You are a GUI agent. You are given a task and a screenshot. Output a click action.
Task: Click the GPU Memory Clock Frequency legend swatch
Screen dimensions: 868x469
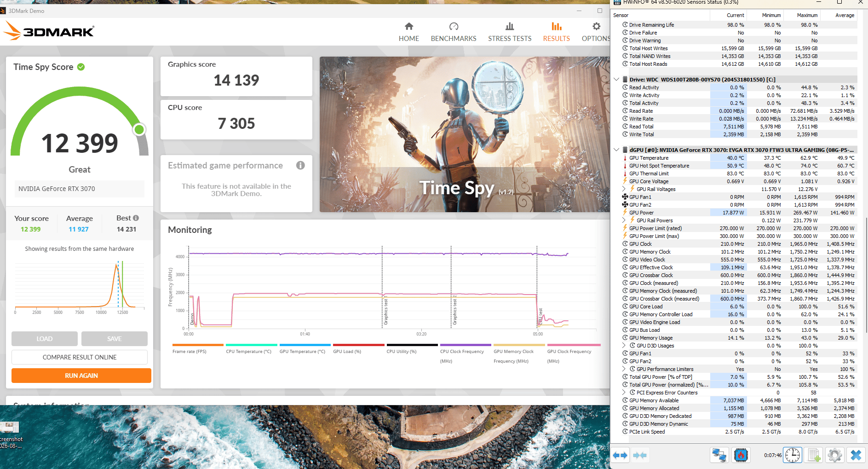click(519, 345)
